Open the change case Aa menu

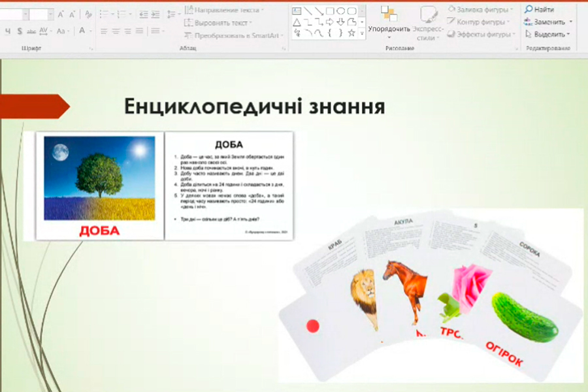pyautogui.click(x=62, y=31)
